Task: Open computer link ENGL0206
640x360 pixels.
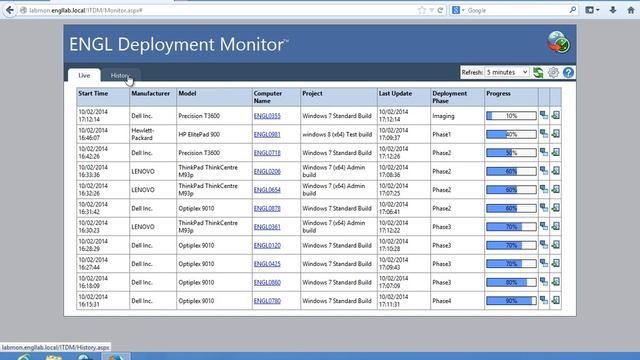Action: 267,171
